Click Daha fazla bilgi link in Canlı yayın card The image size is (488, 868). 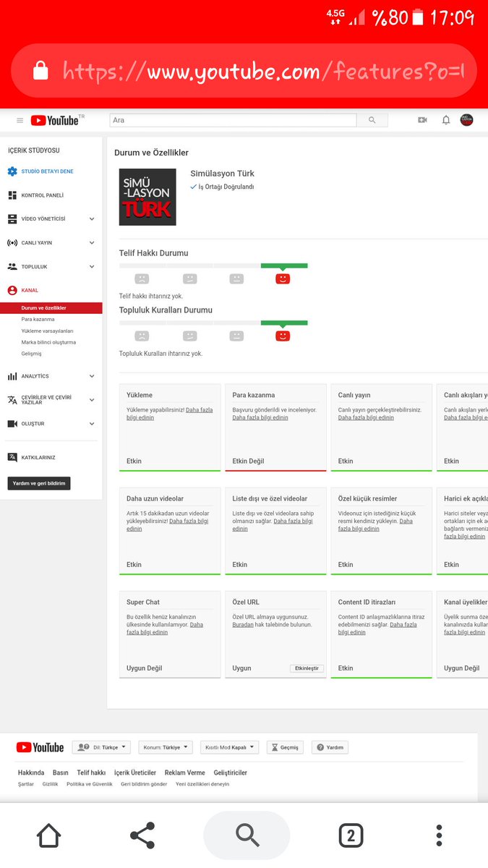tap(366, 417)
